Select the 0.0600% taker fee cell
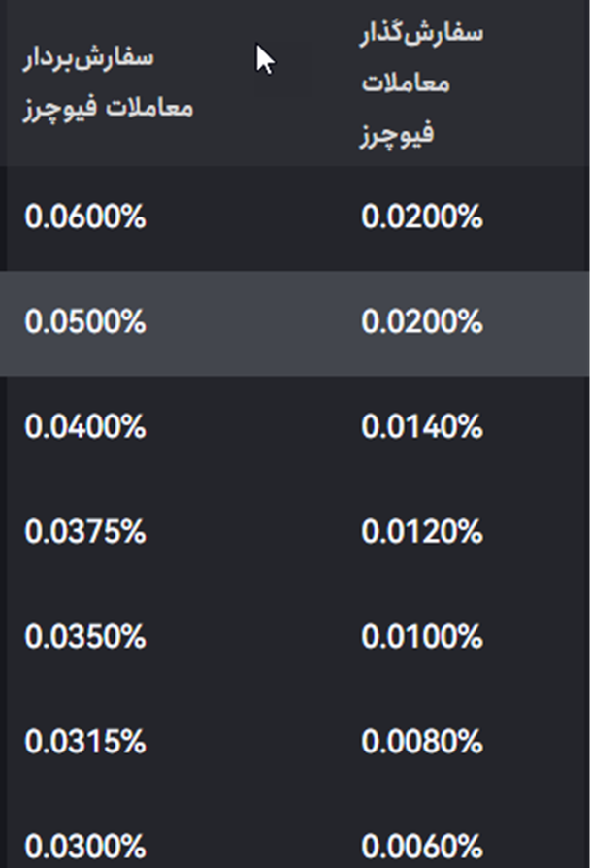This screenshot has width=591, height=868. tap(85, 217)
